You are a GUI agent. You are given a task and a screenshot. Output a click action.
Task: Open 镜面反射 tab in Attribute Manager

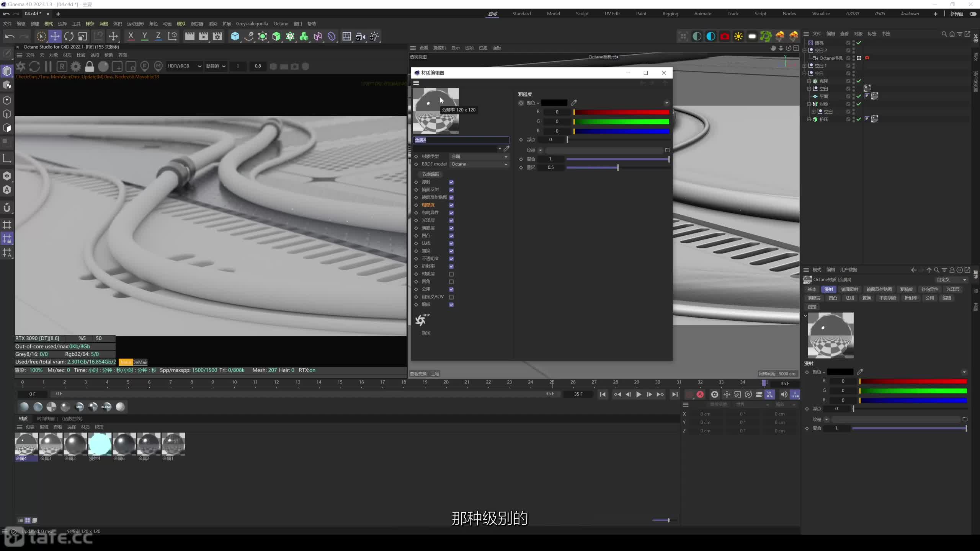coord(850,289)
